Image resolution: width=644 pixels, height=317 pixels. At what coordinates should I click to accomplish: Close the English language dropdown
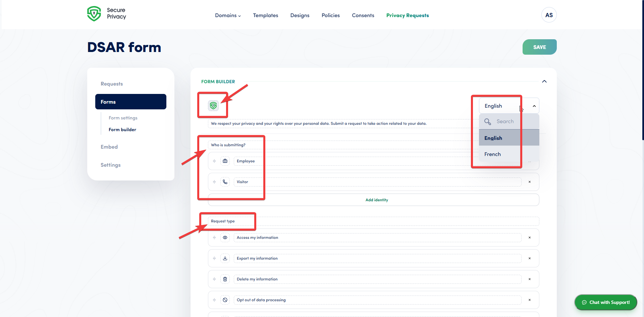pyautogui.click(x=534, y=106)
